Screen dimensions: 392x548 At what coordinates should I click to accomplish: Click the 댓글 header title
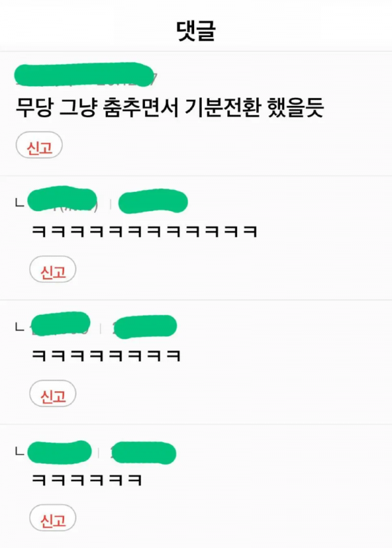coord(196,31)
